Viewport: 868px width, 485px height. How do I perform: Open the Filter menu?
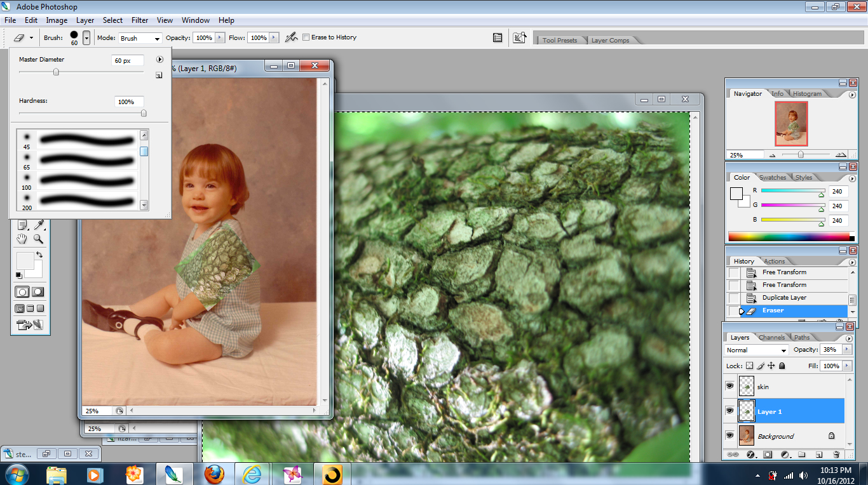(140, 20)
